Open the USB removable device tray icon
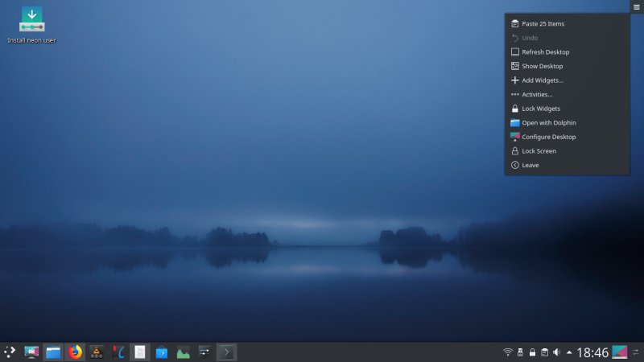The image size is (644, 362). [x=520, y=352]
